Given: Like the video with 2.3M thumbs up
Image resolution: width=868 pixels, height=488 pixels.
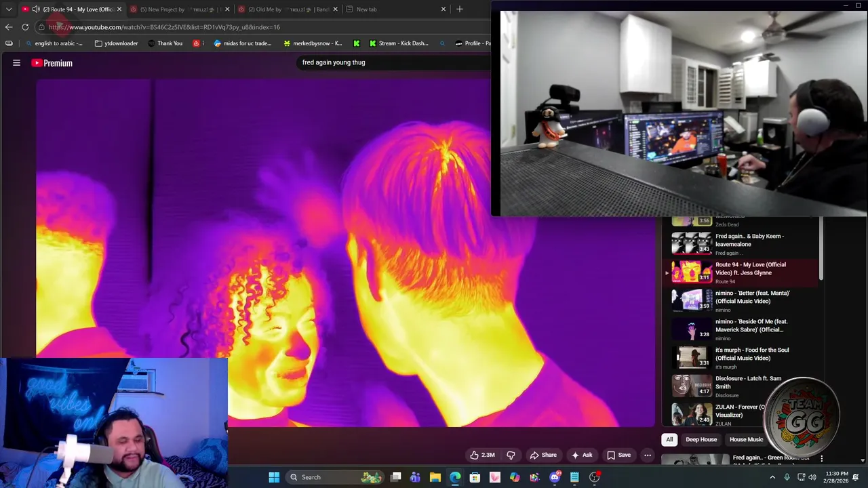Looking at the screenshot, I should coord(482,455).
